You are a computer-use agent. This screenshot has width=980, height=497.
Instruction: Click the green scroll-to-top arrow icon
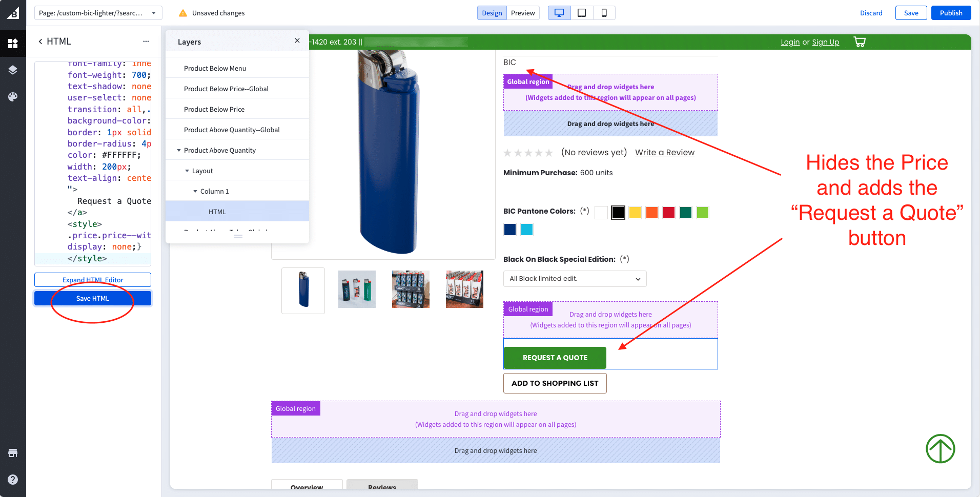[x=940, y=449]
